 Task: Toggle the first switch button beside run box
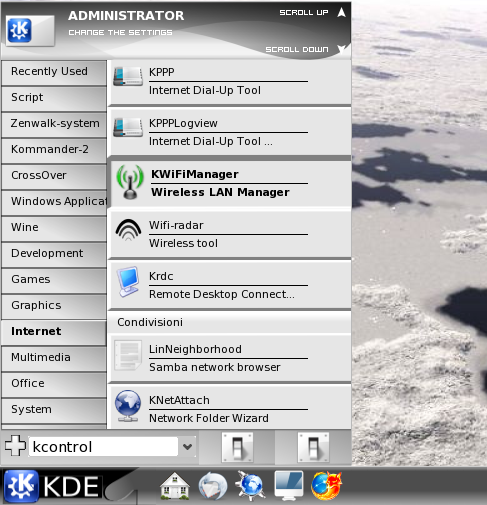(237, 447)
